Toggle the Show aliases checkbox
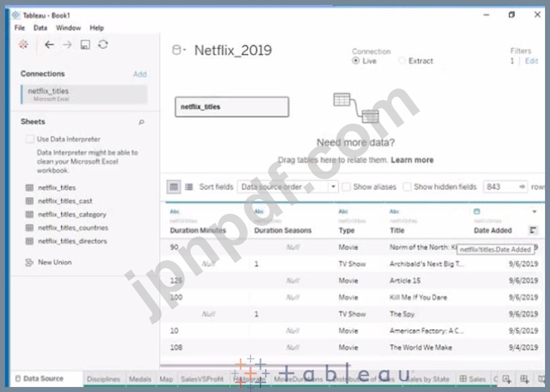Screen dimensions: 550x392 click(x=346, y=187)
